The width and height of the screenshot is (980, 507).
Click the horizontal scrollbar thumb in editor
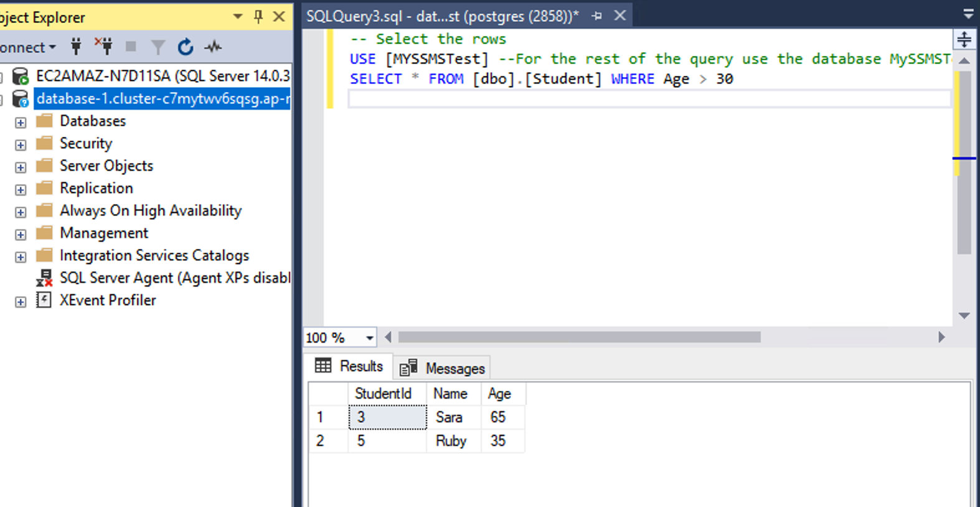pos(579,337)
